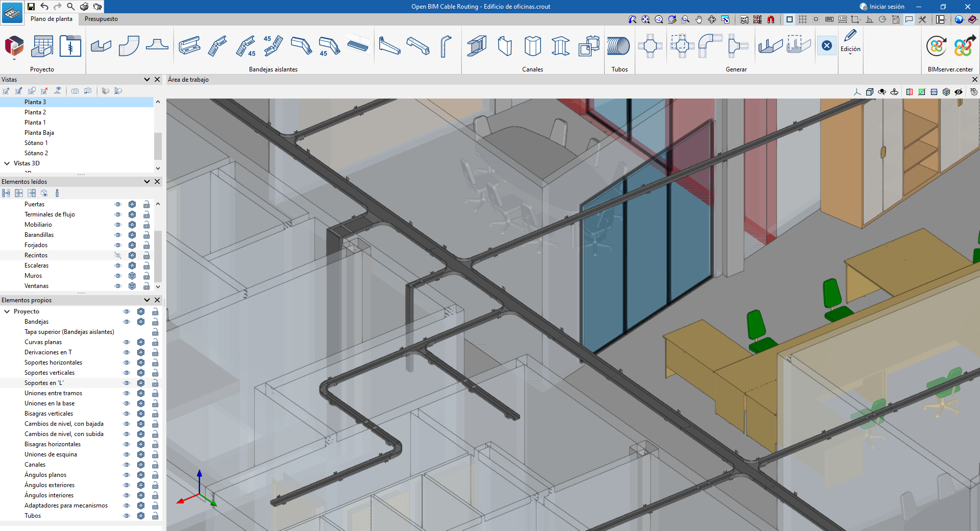Click the 3D box icon for Muros row
This screenshot has width=980, height=531.
click(x=132, y=276)
